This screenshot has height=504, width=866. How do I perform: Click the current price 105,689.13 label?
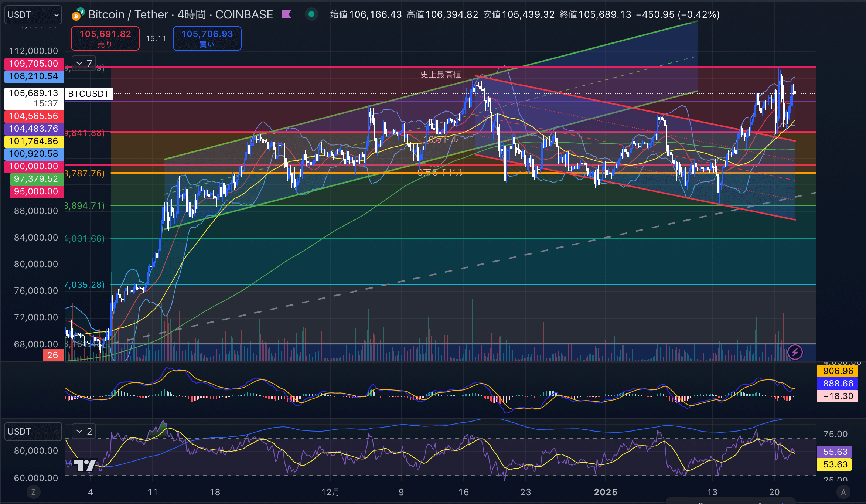click(34, 98)
